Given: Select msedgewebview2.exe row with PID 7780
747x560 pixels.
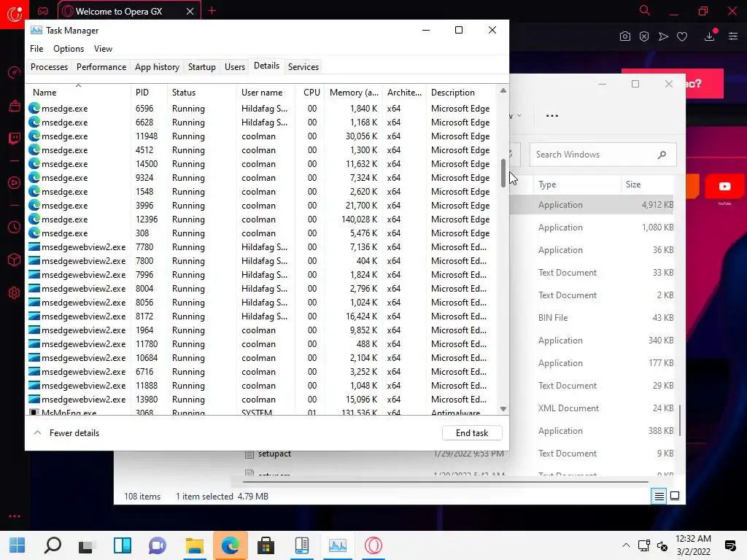Looking at the screenshot, I should pyautogui.click(x=261, y=247).
